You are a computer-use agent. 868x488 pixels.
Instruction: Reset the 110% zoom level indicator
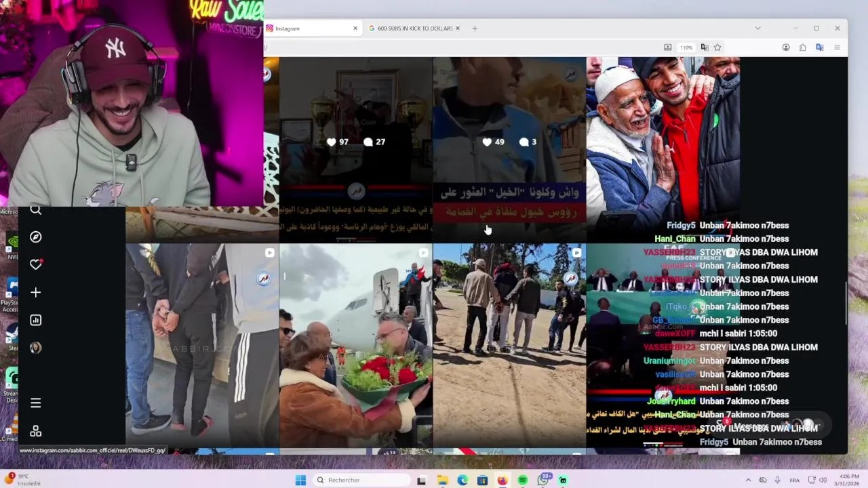(x=686, y=47)
